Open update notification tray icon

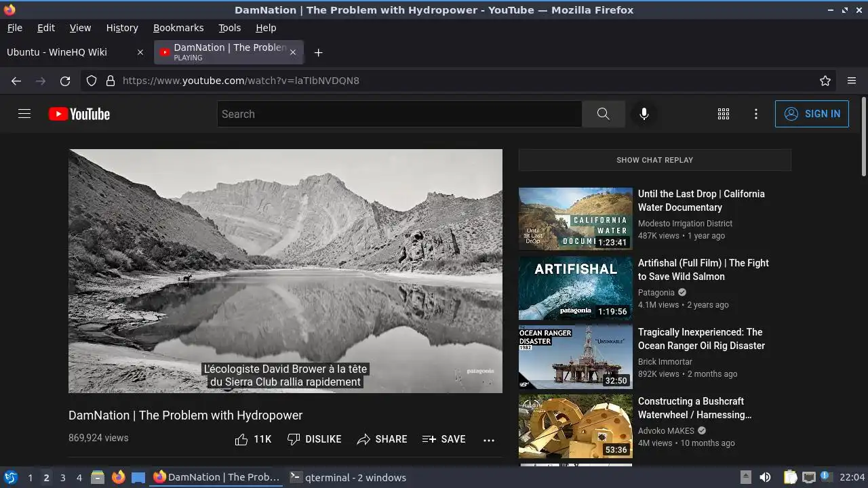826,477
